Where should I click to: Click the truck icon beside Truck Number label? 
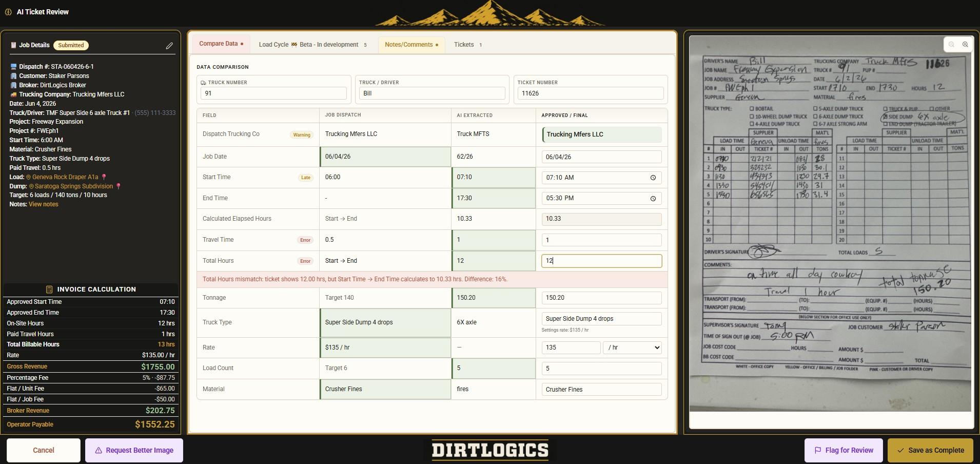[203, 83]
